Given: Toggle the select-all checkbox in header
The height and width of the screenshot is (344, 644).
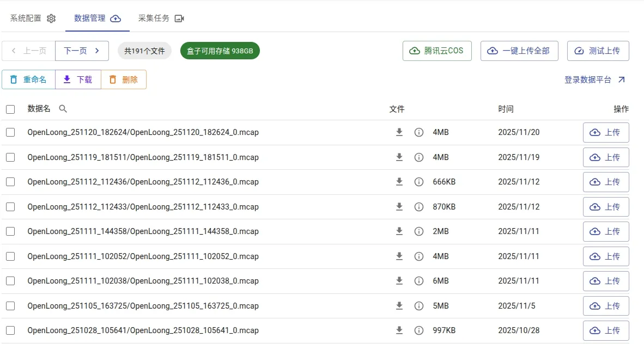Looking at the screenshot, I should point(10,109).
